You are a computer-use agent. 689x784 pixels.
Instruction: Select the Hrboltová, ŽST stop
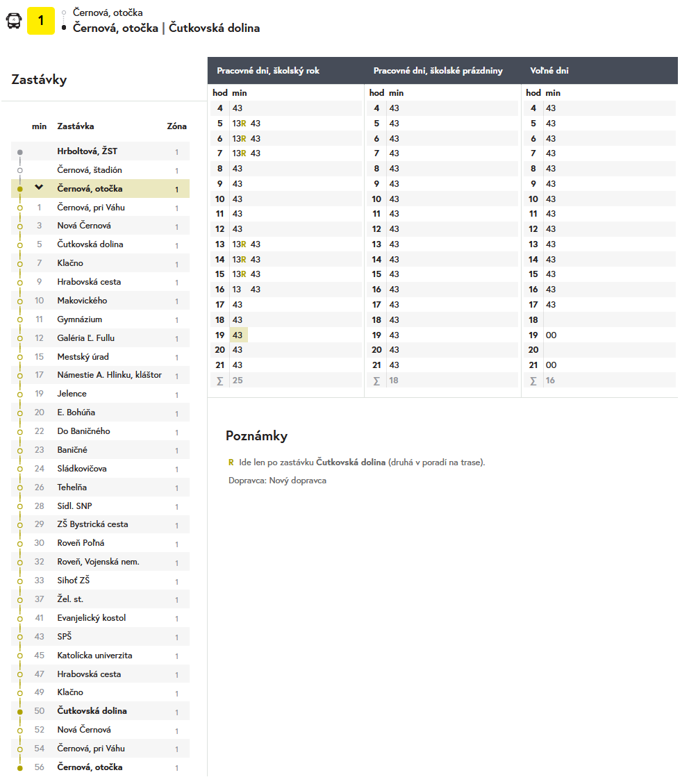tap(87, 151)
